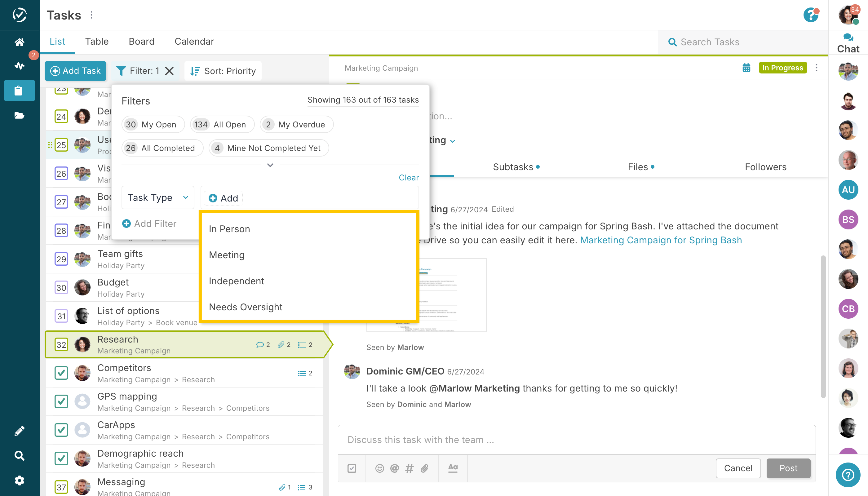Click the mention @ icon in comment toolbar
The width and height of the screenshot is (868, 496).
[x=395, y=468]
